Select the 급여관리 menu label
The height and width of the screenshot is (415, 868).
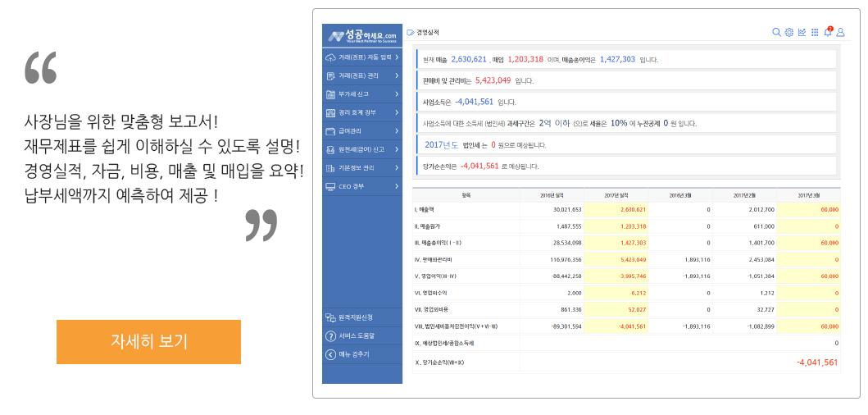(x=351, y=131)
